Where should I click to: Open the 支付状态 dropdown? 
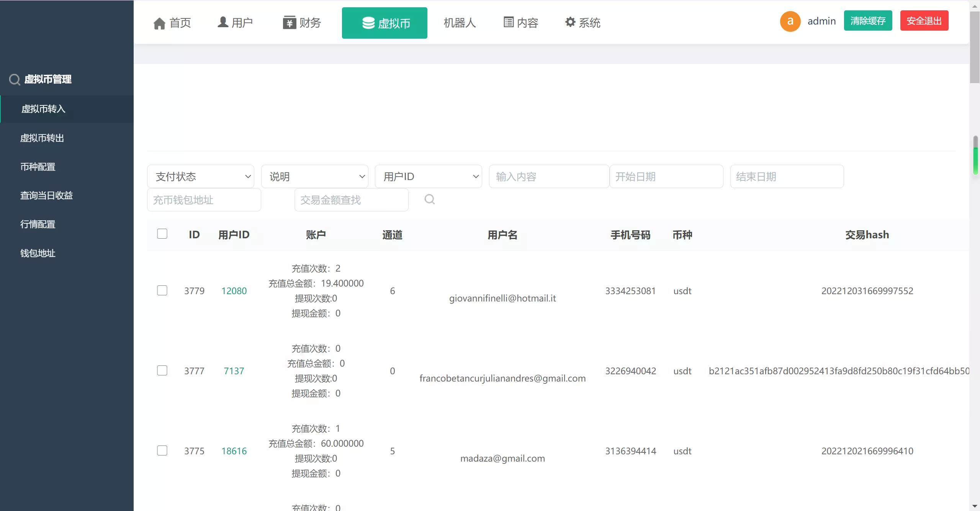[x=201, y=177]
